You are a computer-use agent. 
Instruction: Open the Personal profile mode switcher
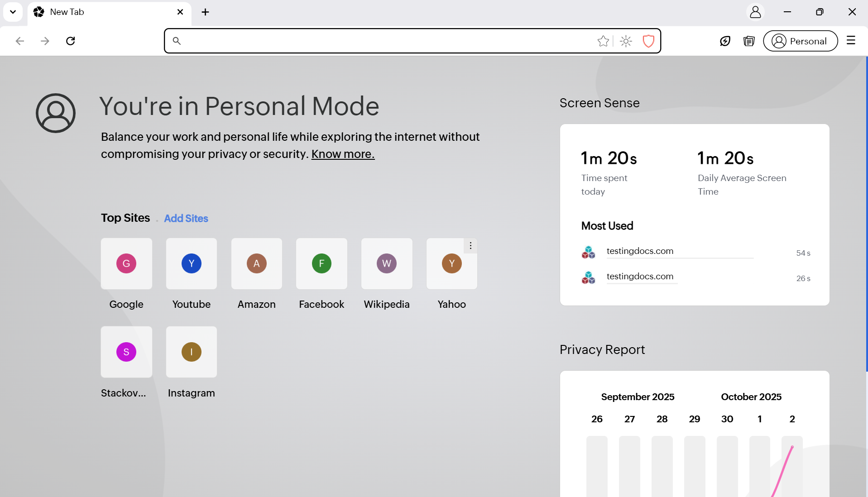tap(800, 41)
